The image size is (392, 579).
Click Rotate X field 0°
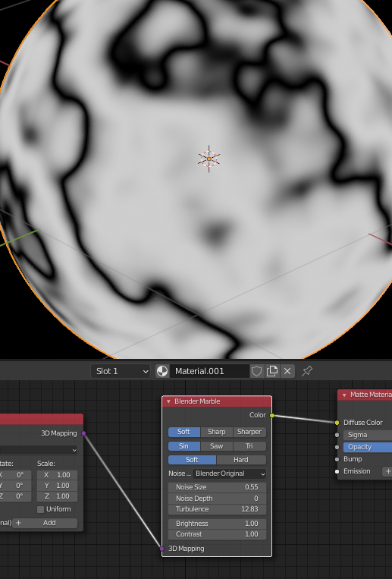point(15,475)
